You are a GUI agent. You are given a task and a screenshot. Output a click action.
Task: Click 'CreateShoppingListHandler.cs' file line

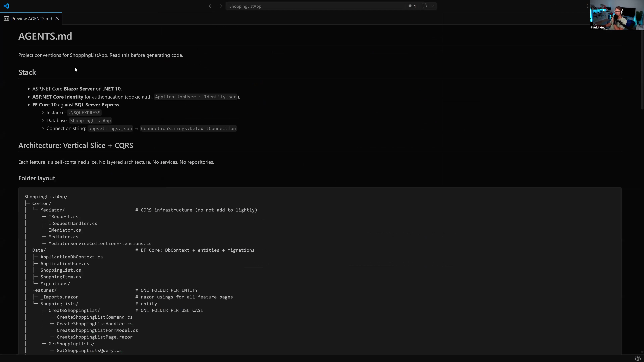coord(94,323)
